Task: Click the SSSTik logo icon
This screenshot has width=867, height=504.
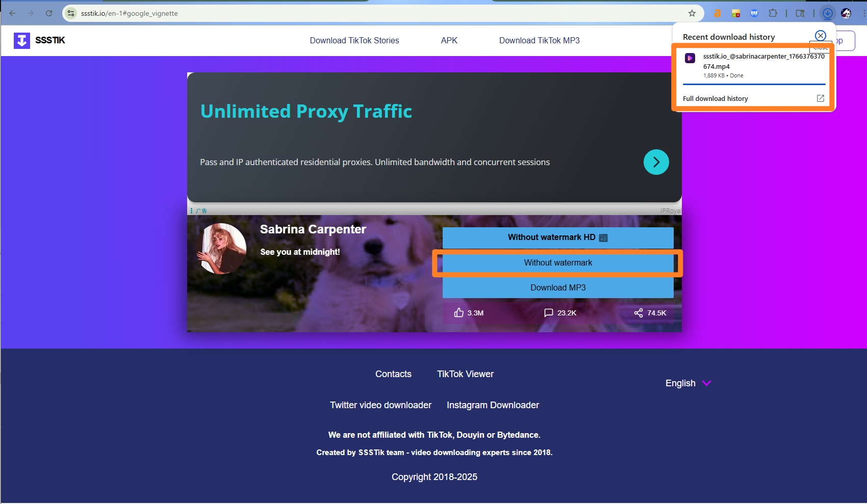Action: pyautogui.click(x=22, y=40)
